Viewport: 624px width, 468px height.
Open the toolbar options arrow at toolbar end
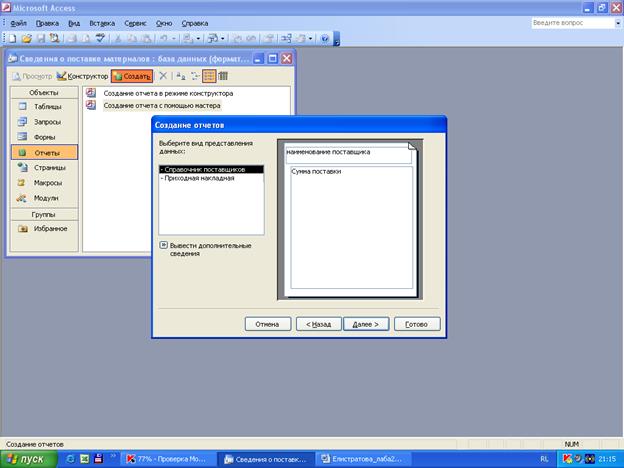pyautogui.click(x=337, y=39)
